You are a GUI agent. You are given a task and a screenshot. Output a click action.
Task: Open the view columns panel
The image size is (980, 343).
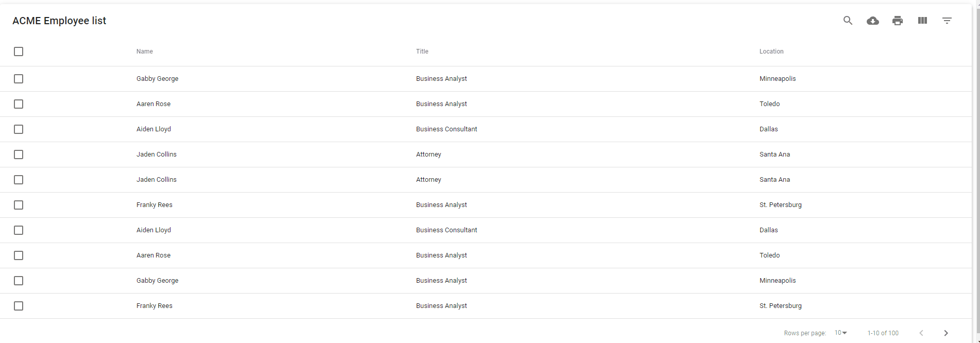[x=922, y=21]
